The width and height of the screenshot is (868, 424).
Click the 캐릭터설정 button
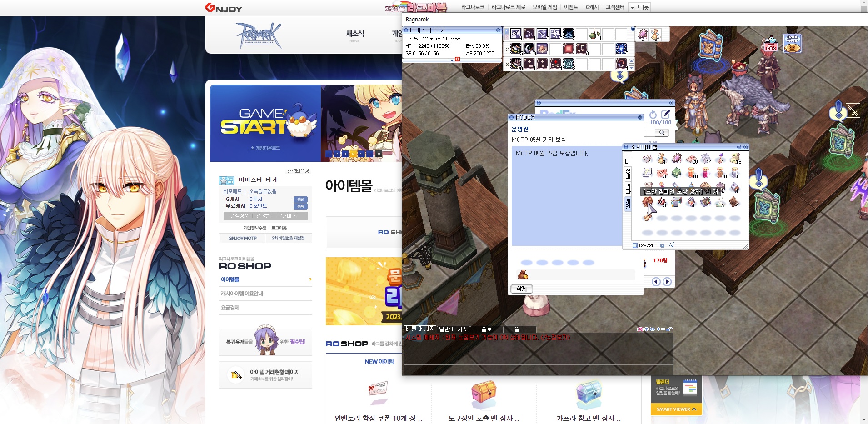click(x=298, y=171)
